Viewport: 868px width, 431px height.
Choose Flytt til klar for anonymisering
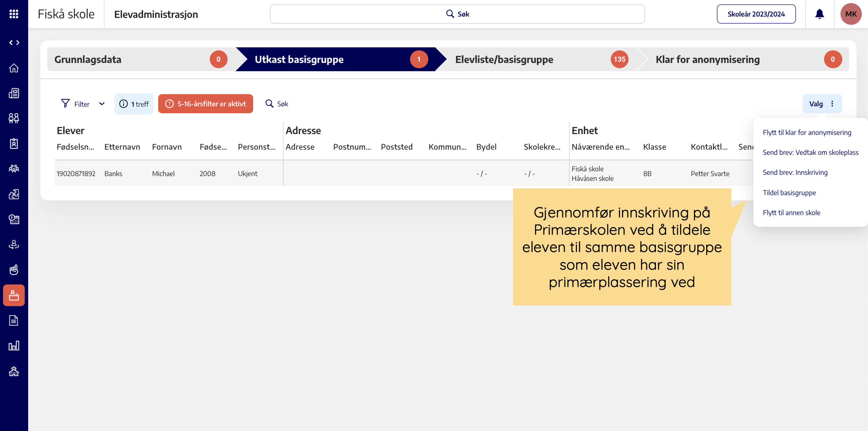[x=807, y=132]
